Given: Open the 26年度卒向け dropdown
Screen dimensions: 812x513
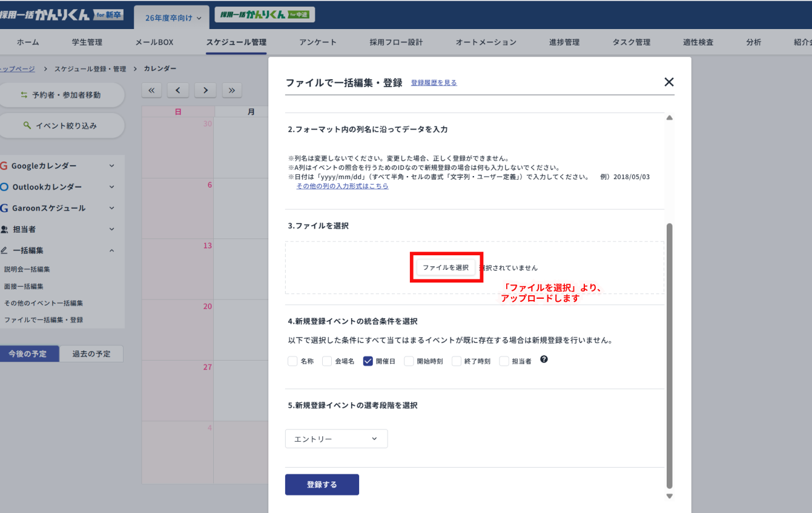Looking at the screenshot, I should click(171, 18).
